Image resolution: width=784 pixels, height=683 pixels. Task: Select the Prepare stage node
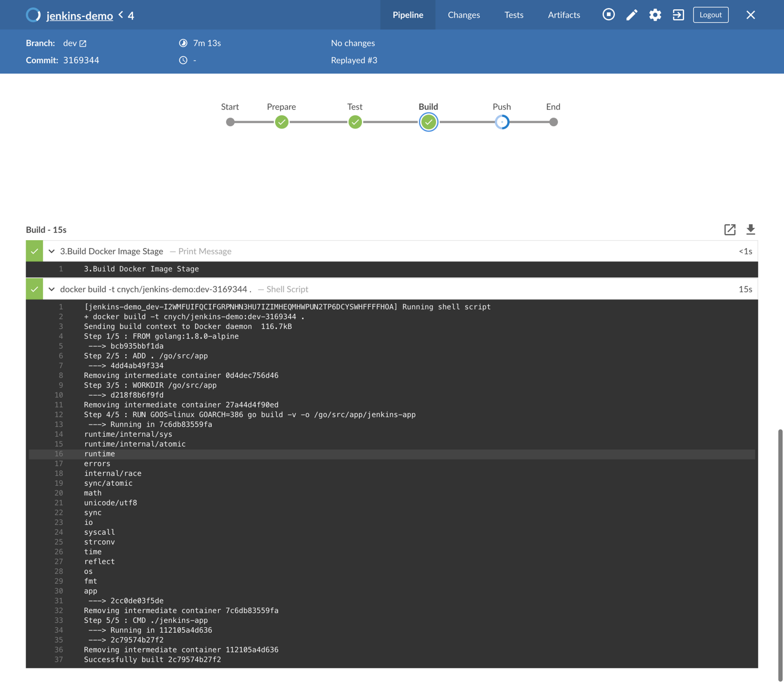282,122
